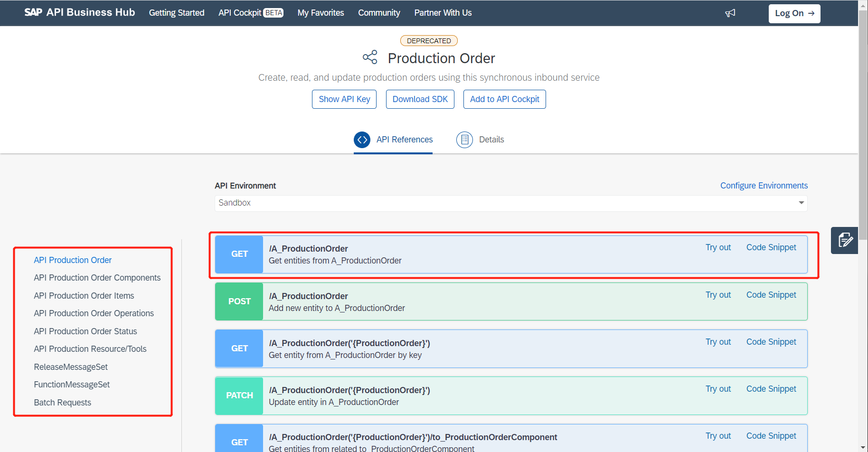The height and width of the screenshot is (452, 868).
Task: Open Configure Environments
Action: point(764,185)
